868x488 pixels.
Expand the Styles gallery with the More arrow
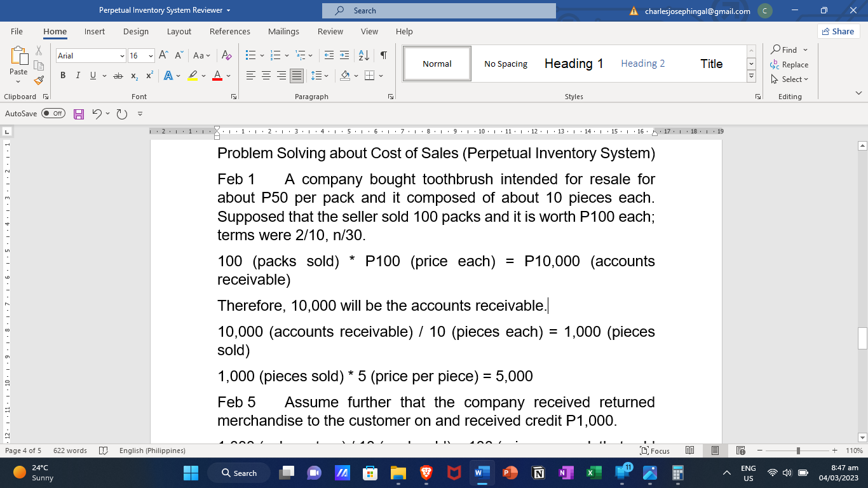pyautogui.click(x=751, y=76)
